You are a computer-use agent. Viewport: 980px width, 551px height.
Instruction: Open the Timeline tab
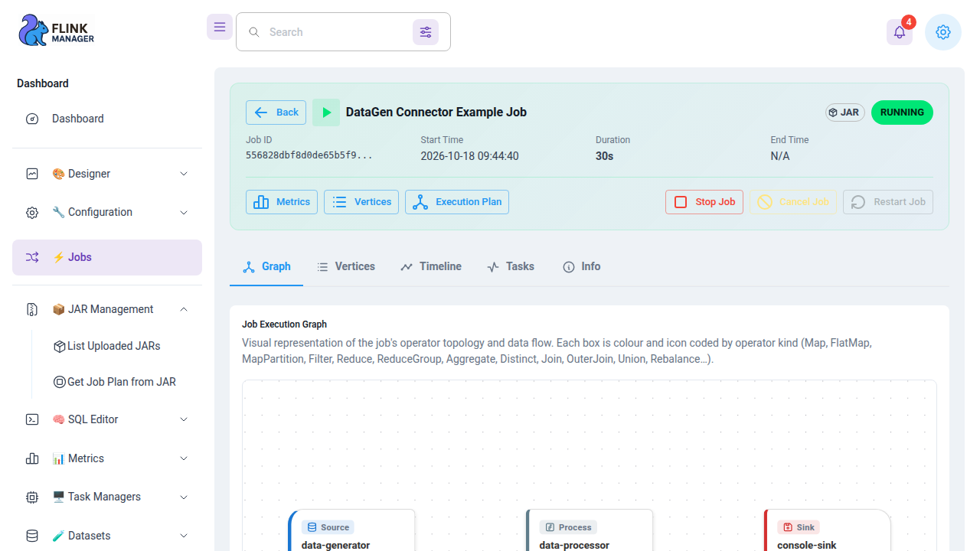pos(431,266)
